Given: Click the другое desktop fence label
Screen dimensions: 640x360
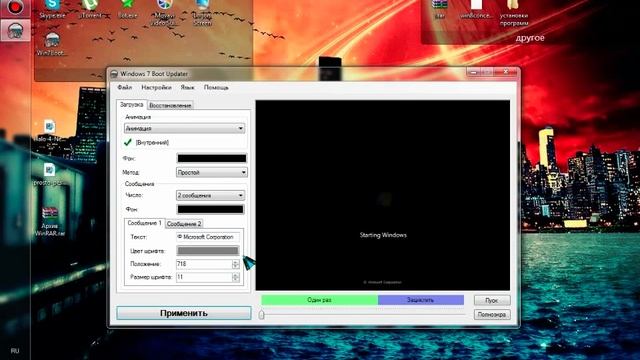Looking at the screenshot, I should (x=530, y=38).
